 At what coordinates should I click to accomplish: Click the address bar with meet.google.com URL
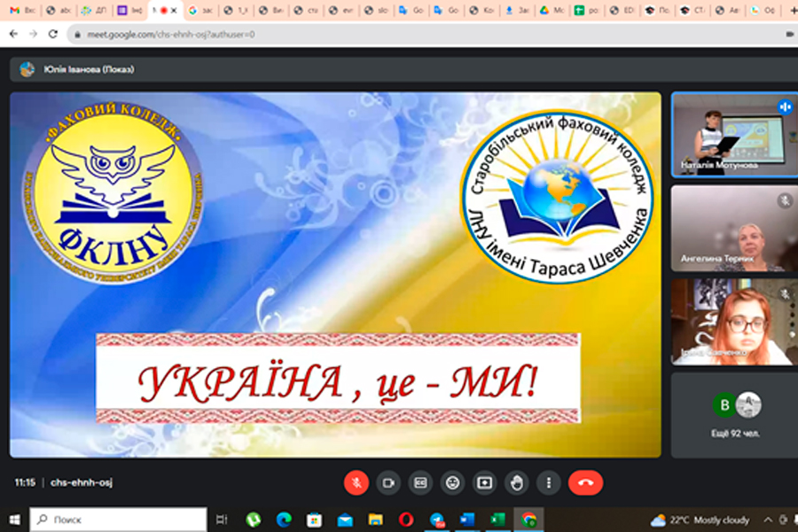point(427,34)
